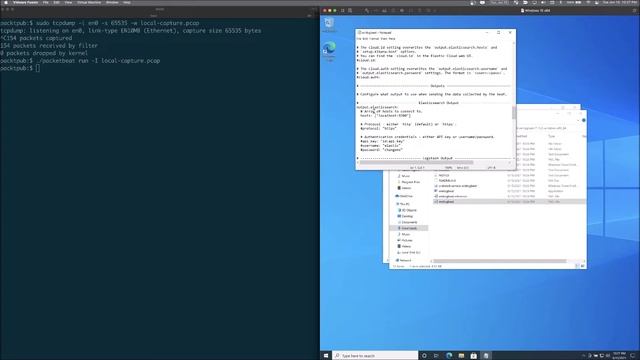
Task: Launch Microsoft Edge from the taskbar
Action: [449, 356]
